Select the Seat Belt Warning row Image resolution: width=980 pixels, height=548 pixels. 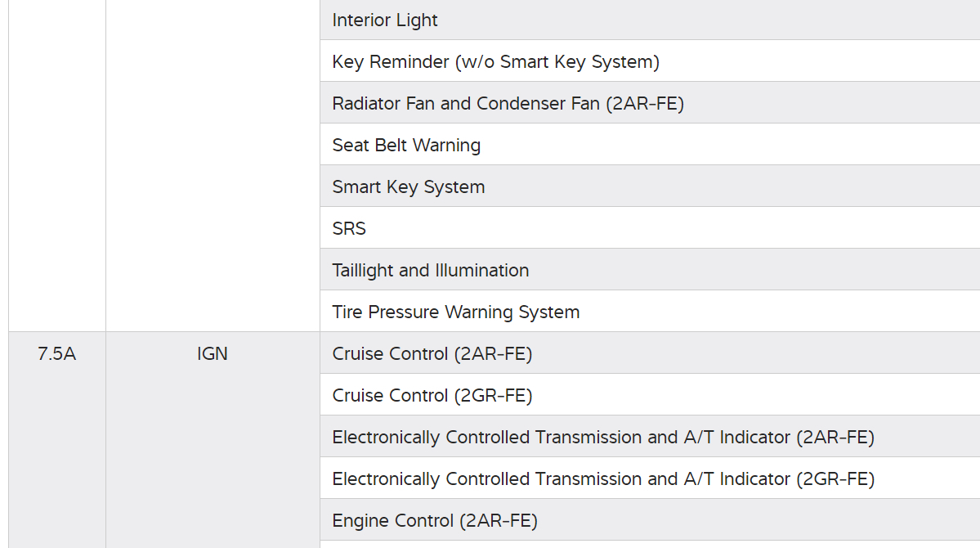(x=406, y=146)
